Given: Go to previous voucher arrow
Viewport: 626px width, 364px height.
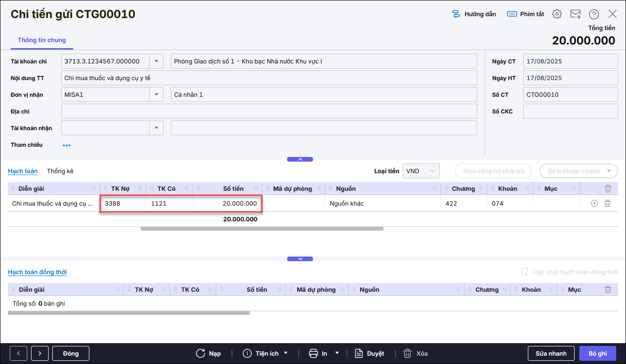Looking at the screenshot, I should pos(19,353).
